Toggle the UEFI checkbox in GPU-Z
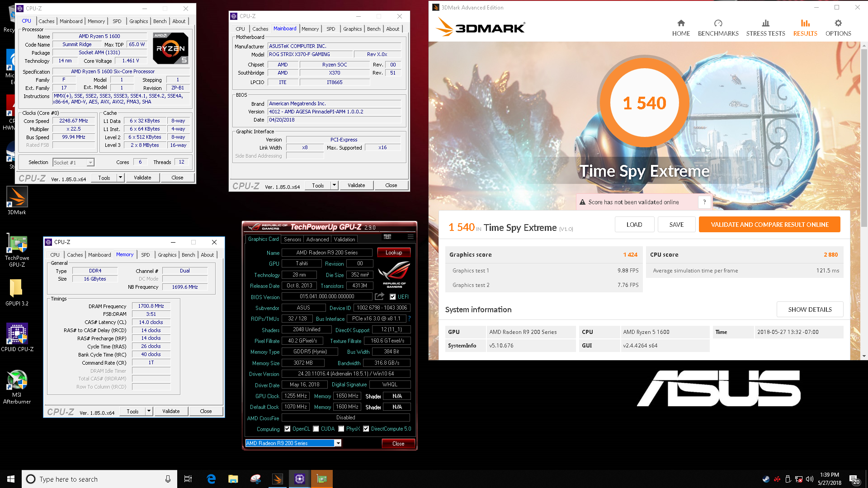Image resolution: width=868 pixels, height=488 pixels. click(392, 297)
